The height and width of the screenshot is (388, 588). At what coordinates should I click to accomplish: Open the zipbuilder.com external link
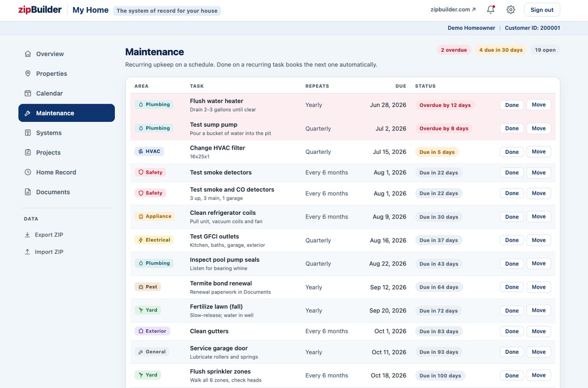pos(453,10)
